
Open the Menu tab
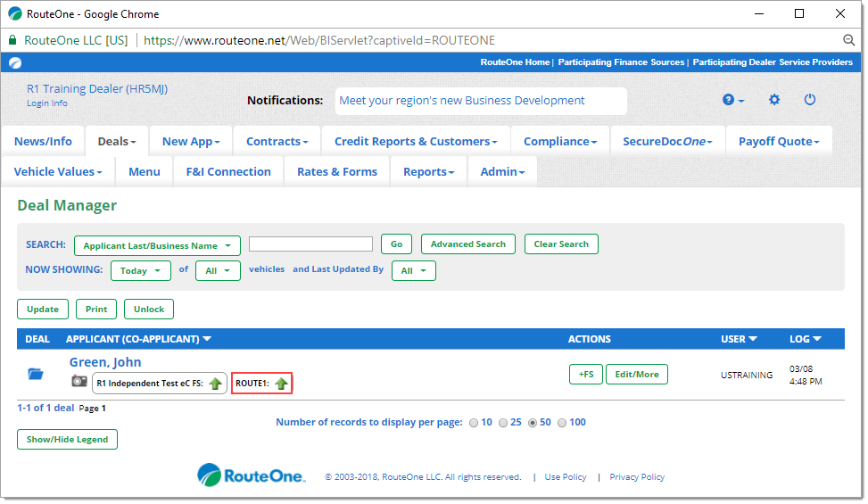tap(145, 172)
